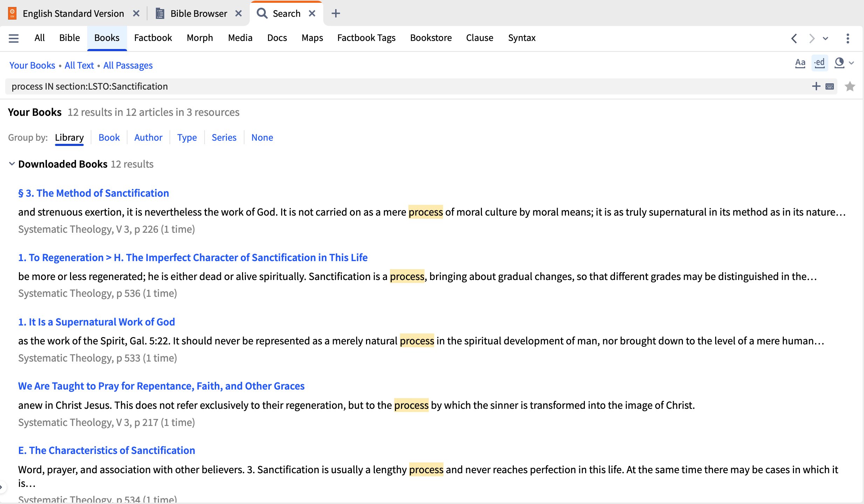Select the Books search tab

(x=107, y=38)
